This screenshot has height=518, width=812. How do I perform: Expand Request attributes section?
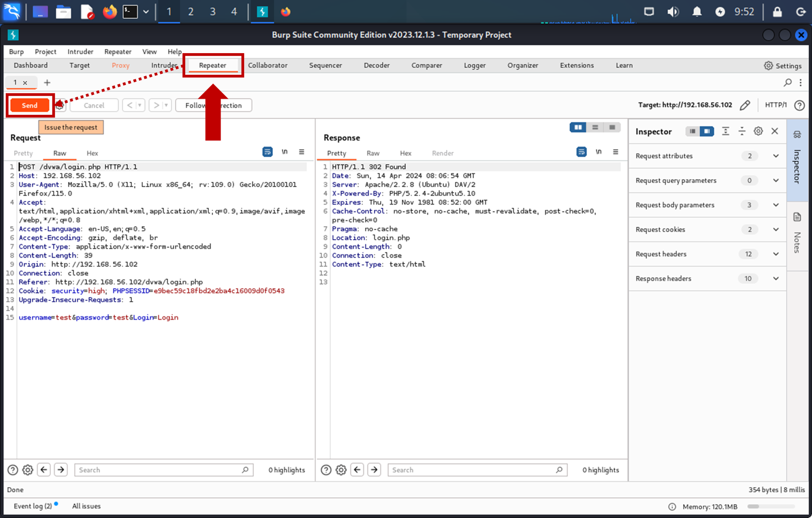coord(707,156)
